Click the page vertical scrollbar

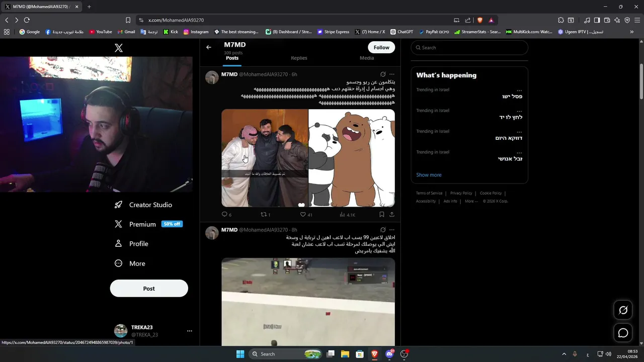tap(641, 81)
